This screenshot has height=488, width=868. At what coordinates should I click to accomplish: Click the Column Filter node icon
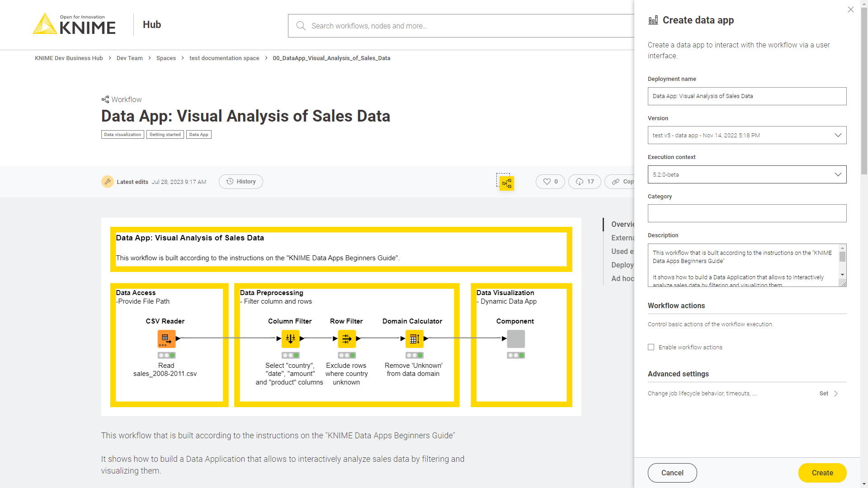tap(291, 339)
